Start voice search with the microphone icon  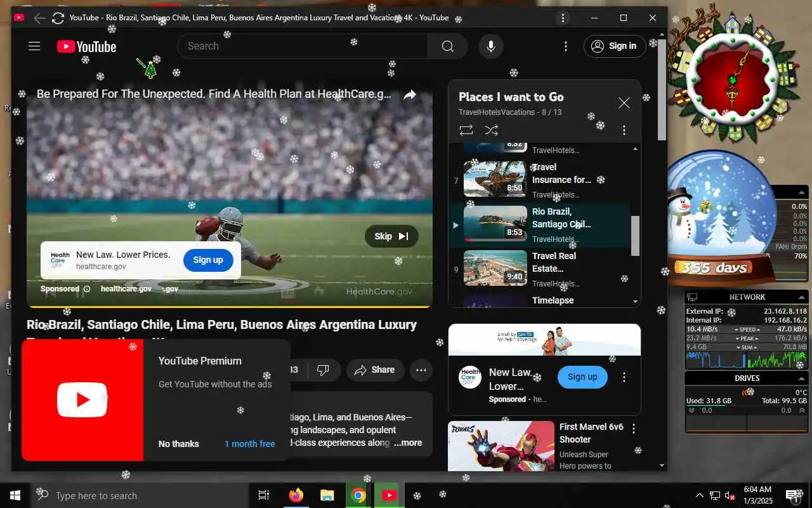point(490,46)
